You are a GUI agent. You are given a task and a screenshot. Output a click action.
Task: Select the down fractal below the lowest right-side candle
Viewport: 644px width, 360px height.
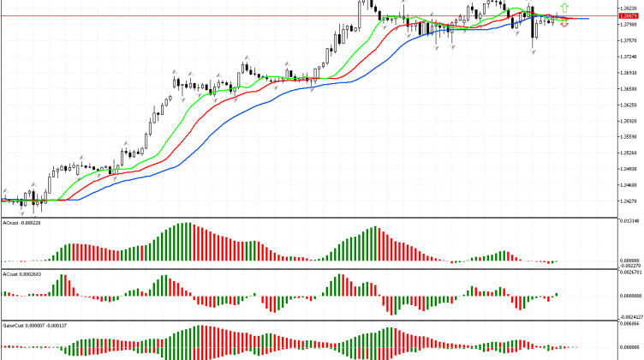[534, 52]
